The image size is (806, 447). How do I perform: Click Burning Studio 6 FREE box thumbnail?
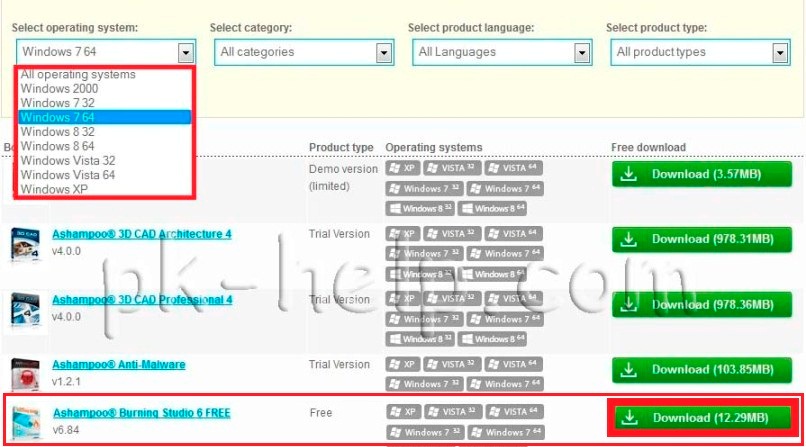(x=26, y=422)
